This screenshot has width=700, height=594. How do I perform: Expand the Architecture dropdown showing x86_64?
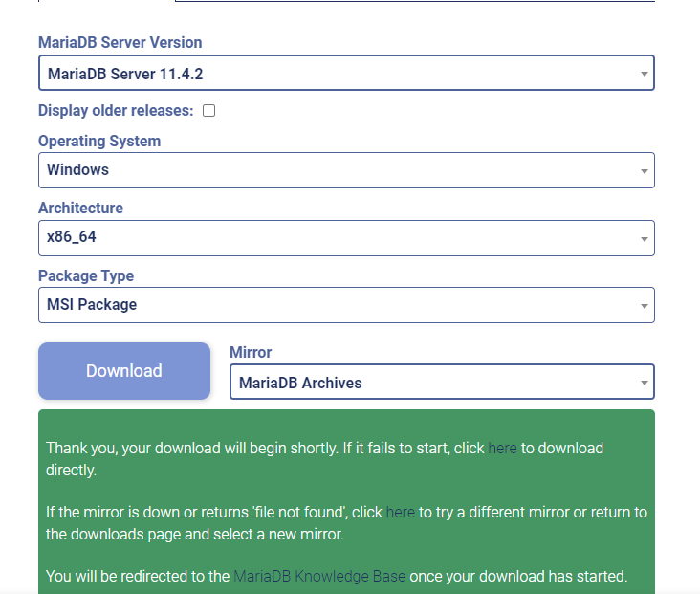tap(346, 238)
